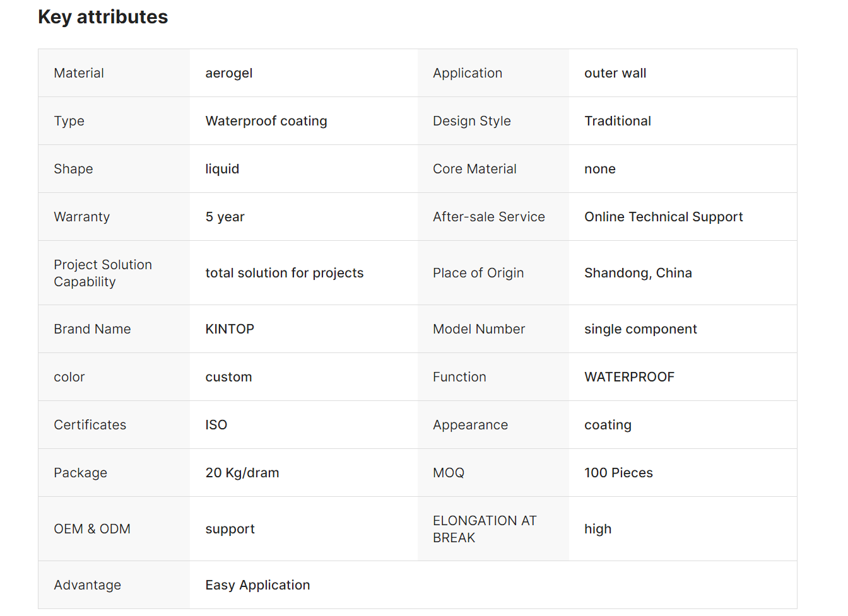Click the Waterproof coating type value
This screenshot has width=848, height=616.
tap(266, 121)
